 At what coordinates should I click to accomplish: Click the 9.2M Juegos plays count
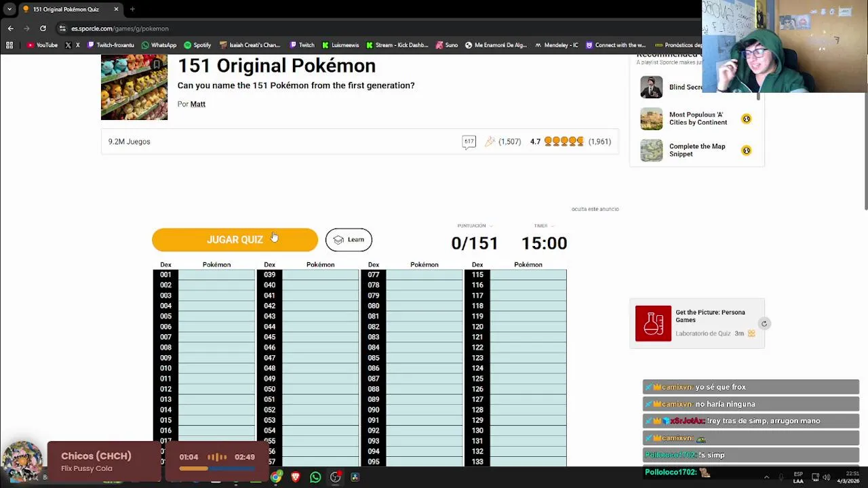pyautogui.click(x=129, y=142)
